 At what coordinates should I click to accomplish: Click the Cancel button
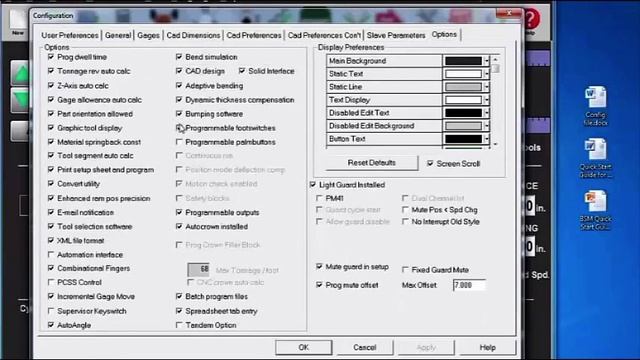click(364, 347)
